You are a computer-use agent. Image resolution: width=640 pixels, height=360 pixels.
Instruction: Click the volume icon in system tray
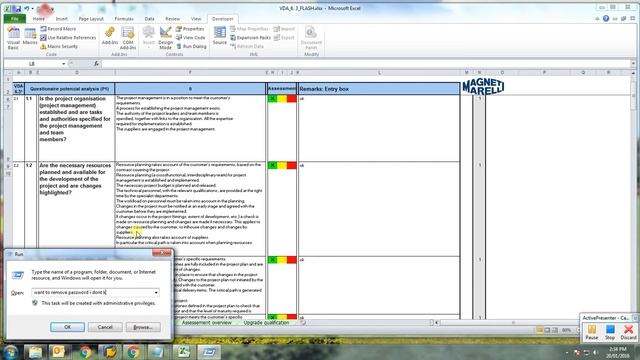pyautogui.click(x=596, y=352)
